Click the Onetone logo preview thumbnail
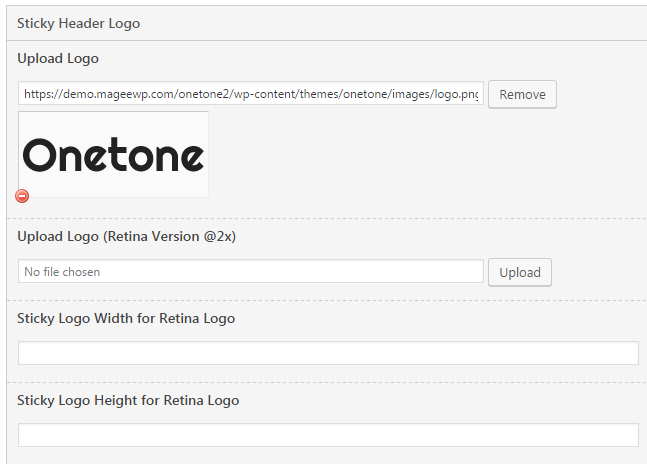Viewport: 647px width, 464px height. (x=113, y=154)
